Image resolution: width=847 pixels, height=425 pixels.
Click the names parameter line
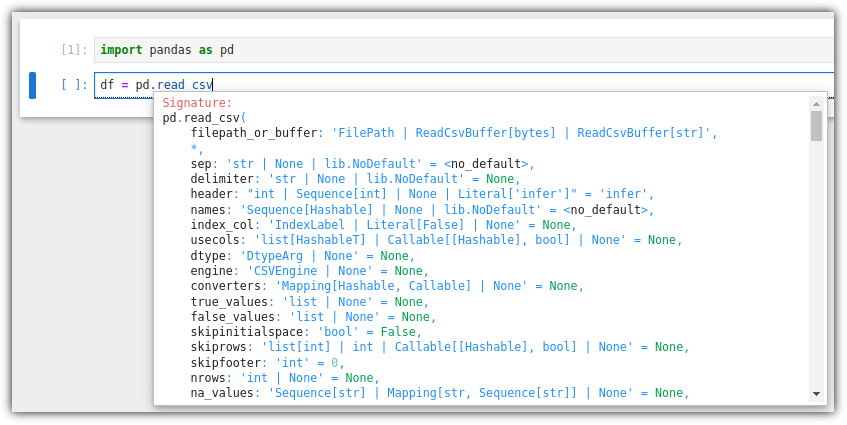click(x=422, y=210)
